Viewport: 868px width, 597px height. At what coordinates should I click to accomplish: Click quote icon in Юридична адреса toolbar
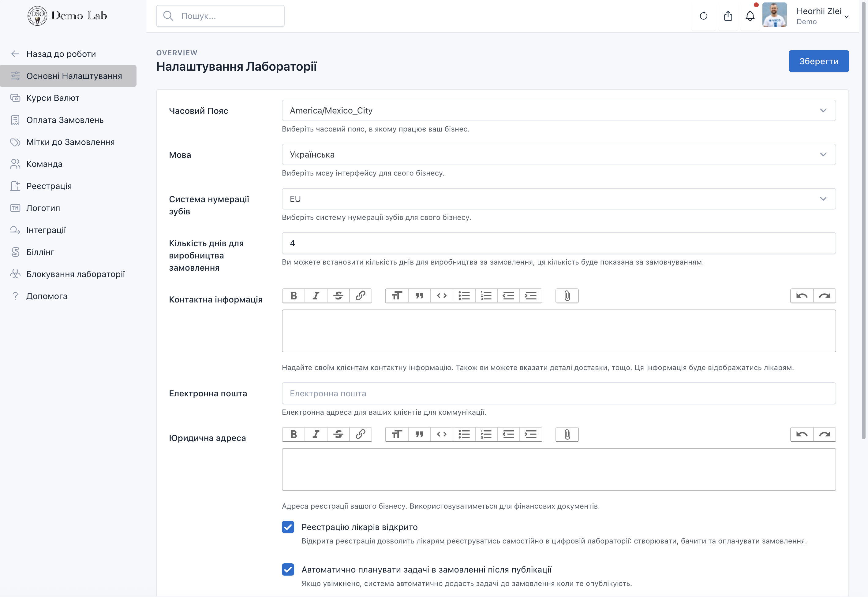419,434
